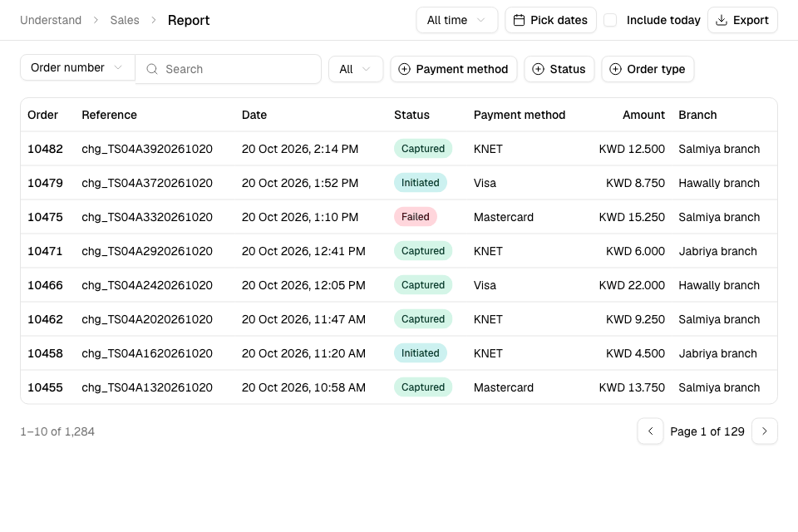Focus the Search input field
Image resolution: width=798 pixels, height=532 pixels.
[x=228, y=69]
